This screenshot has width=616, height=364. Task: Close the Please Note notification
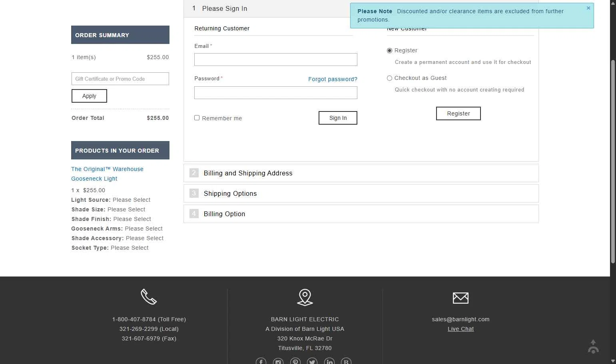(588, 8)
